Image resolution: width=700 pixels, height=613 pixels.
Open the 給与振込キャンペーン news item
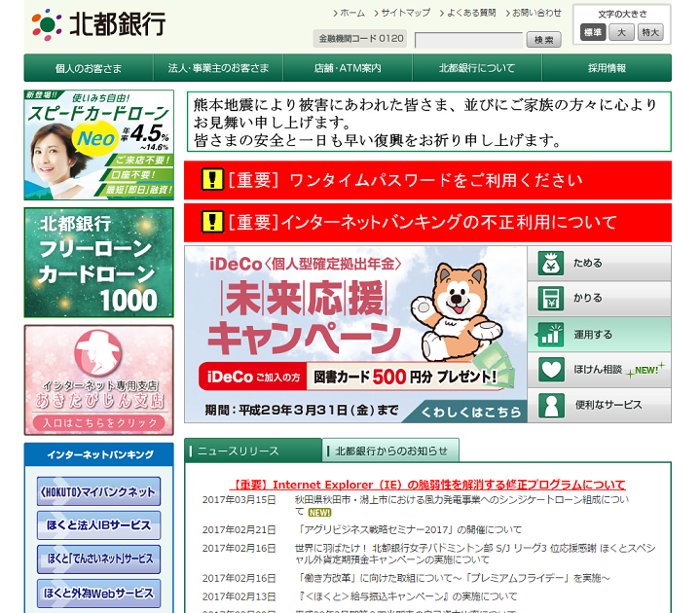click(x=406, y=596)
